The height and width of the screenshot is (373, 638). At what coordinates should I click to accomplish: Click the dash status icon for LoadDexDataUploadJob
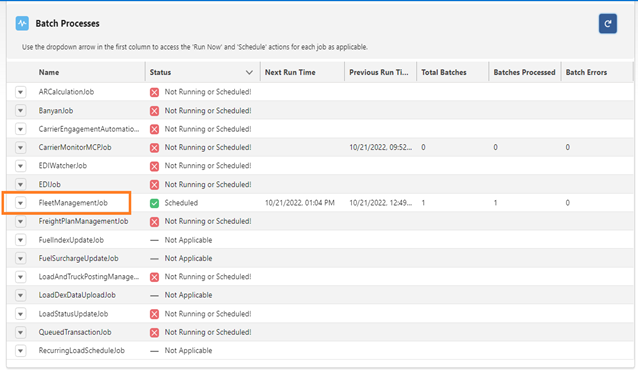[154, 295]
